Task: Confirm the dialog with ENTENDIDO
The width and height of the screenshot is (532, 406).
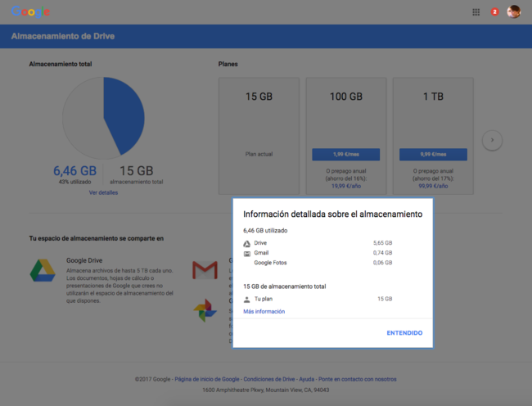Action: pyautogui.click(x=404, y=333)
